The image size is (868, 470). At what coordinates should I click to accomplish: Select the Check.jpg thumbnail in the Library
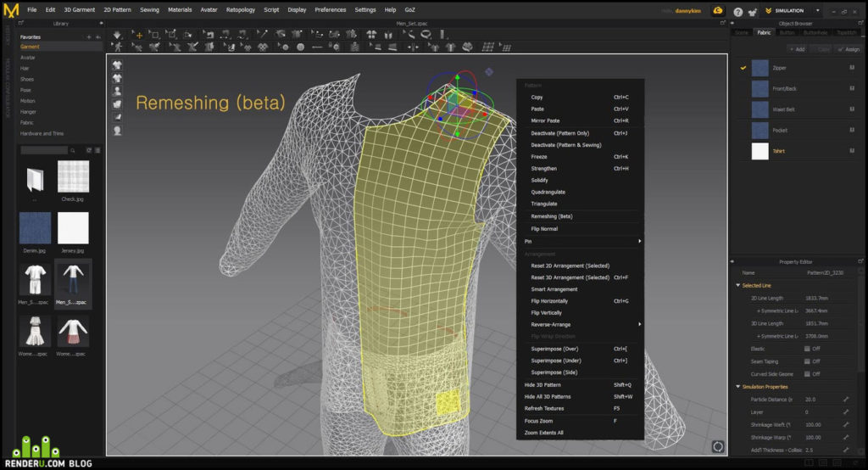click(73, 176)
